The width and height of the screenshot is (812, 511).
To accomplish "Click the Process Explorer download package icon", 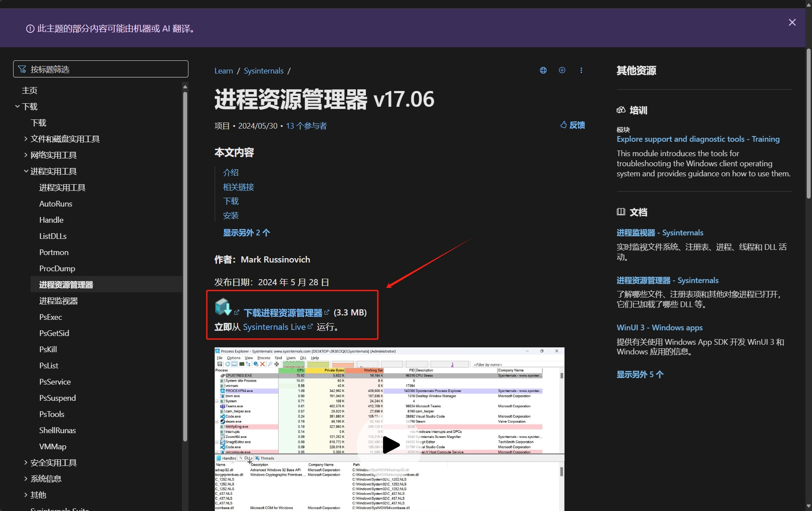I will (x=223, y=307).
